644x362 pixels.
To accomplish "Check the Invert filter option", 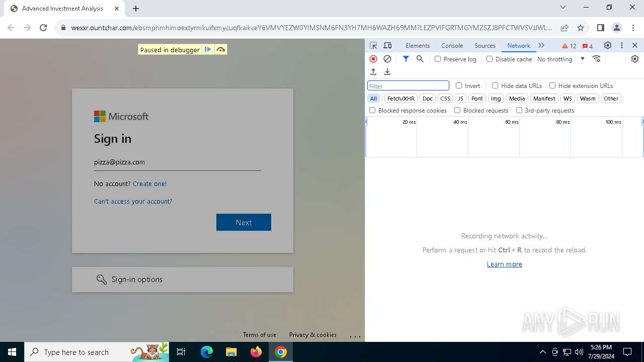I will 459,85.
